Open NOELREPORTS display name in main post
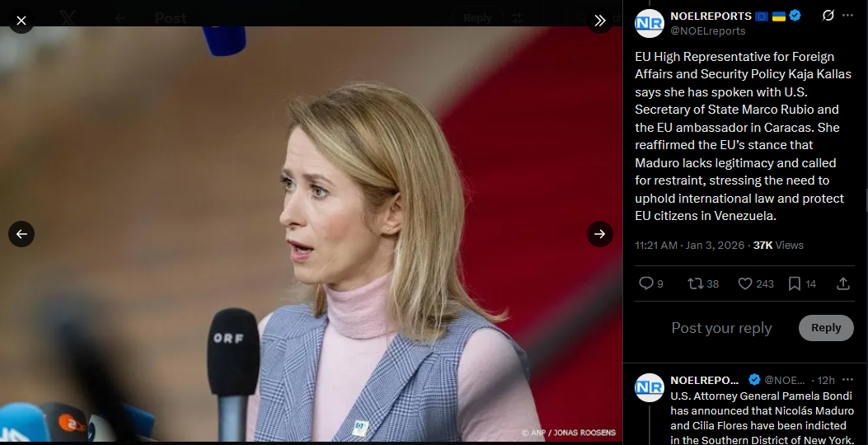This screenshot has height=445, width=868. pyautogui.click(x=711, y=16)
